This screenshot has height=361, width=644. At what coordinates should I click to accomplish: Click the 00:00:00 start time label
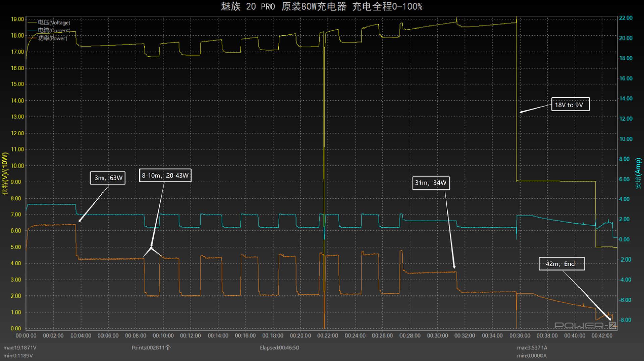click(26, 336)
